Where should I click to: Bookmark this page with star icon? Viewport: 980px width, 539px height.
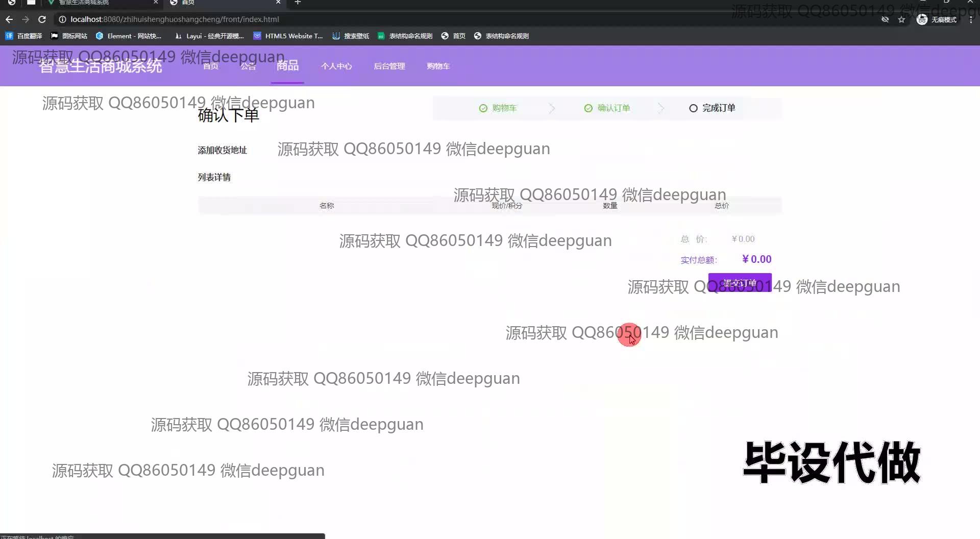[901, 19]
